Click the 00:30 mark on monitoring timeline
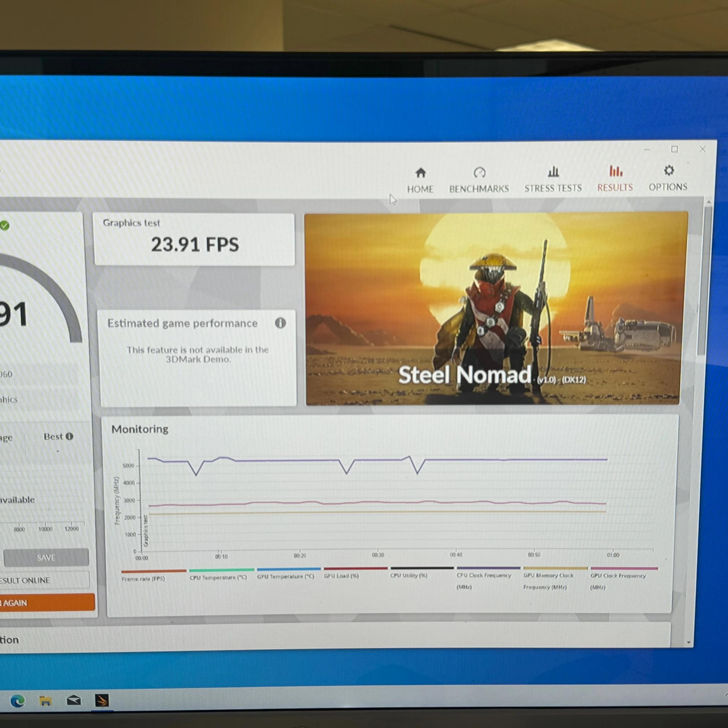Image resolution: width=728 pixels, height=728 pixels. 378,555
